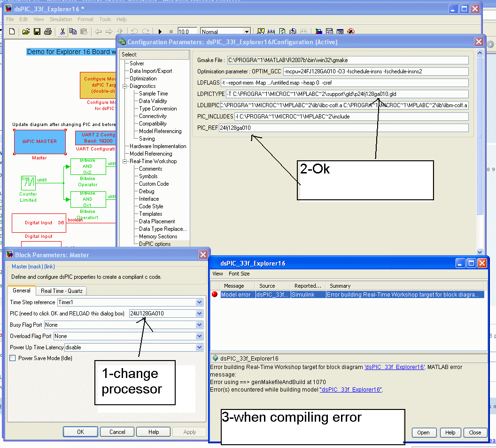This screenshot has height=448, width=496.
Task: Open Font Size menu in error window
Action: [239, 274]
